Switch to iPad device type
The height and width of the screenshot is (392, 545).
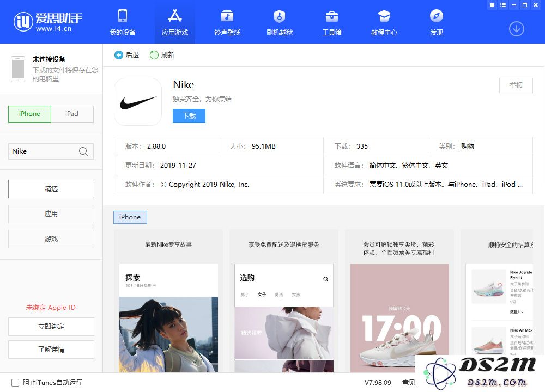pos(72,114)
